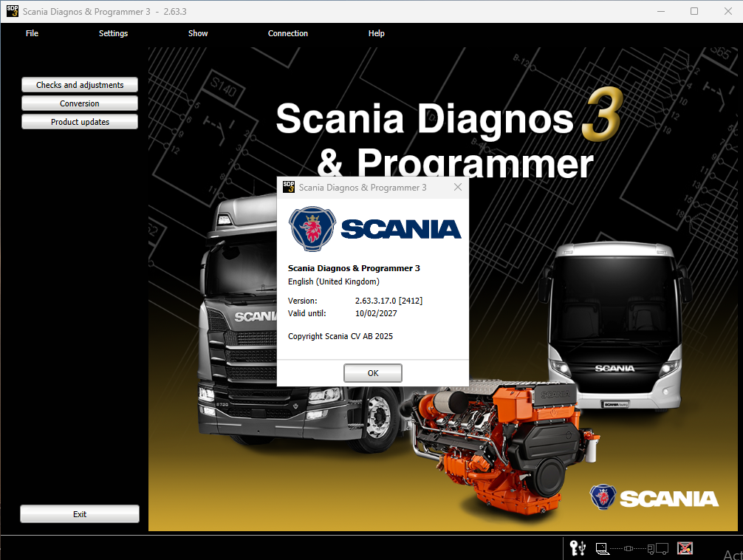The image size is (743, 560).
Task: Click the bold Scania Diagnos & Programmer 3 heading in the dialog
Action: pyautogui.click(x=354, y=268)
